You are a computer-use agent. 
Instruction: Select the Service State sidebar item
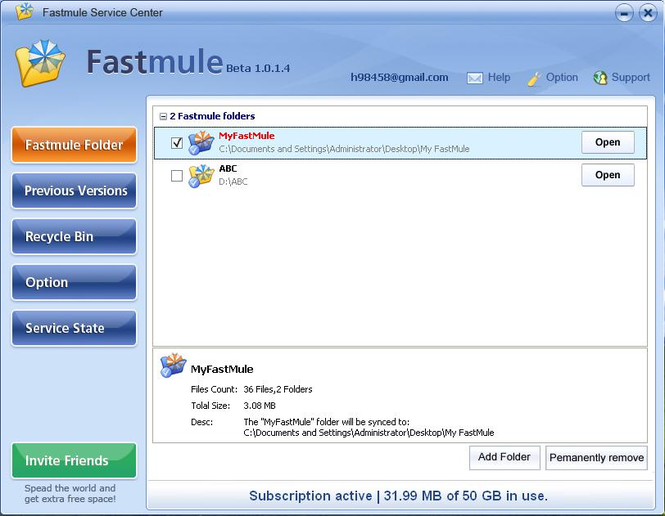74,328
